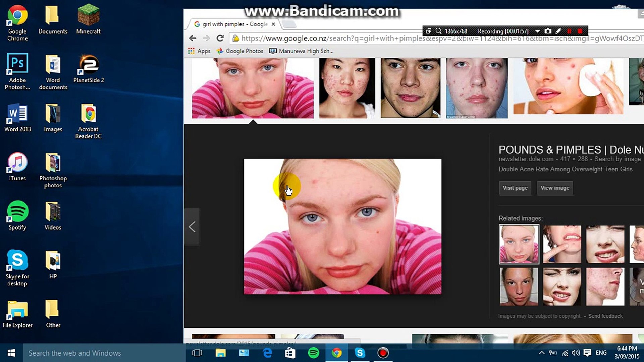Open the Action Center notifications icon
The image size is (644, 362).
[x=587, y=353]
